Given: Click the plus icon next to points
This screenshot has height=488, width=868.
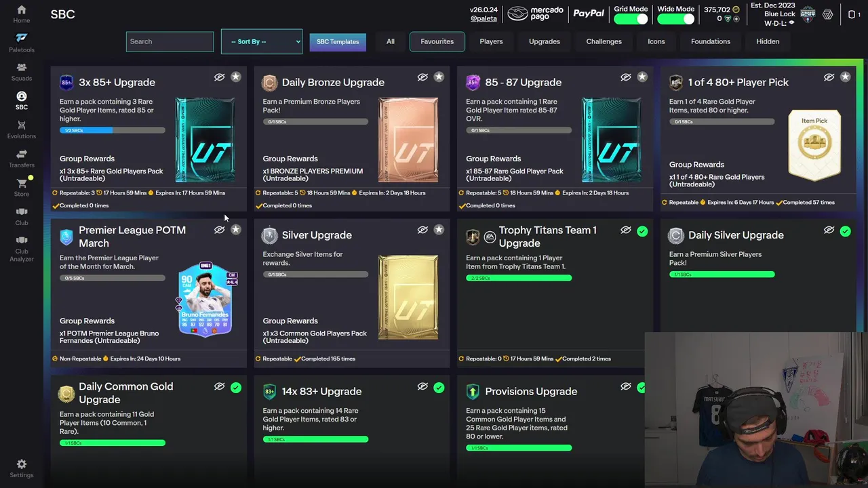Looking at the screenshot, I should (x=736, y=19).
